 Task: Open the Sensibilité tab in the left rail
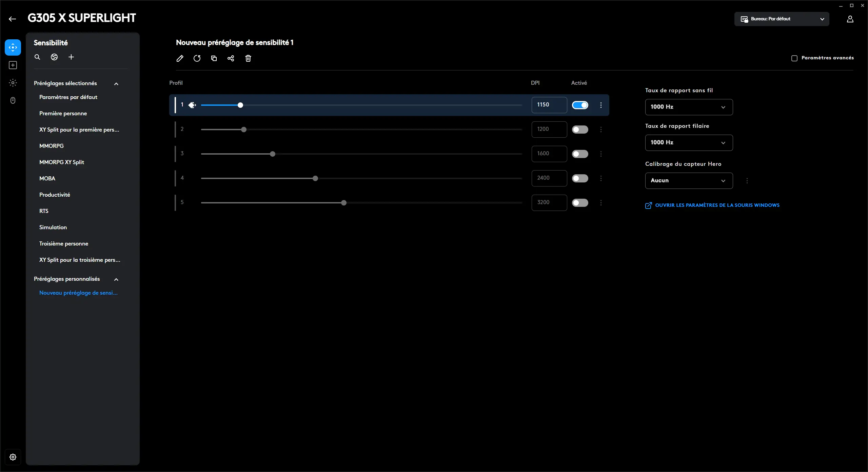click(x=13, y=47)
